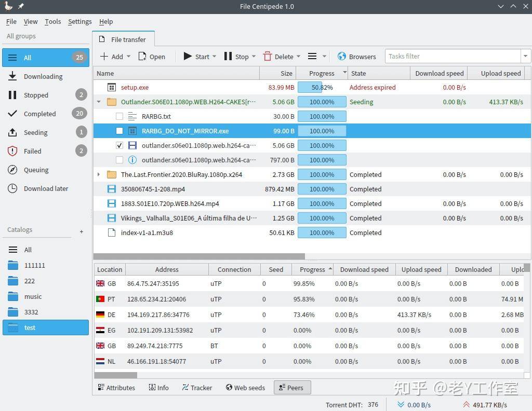The image size is (532, 411).
Task: Select the Failed group shield icon
Action: click(12, 151)
